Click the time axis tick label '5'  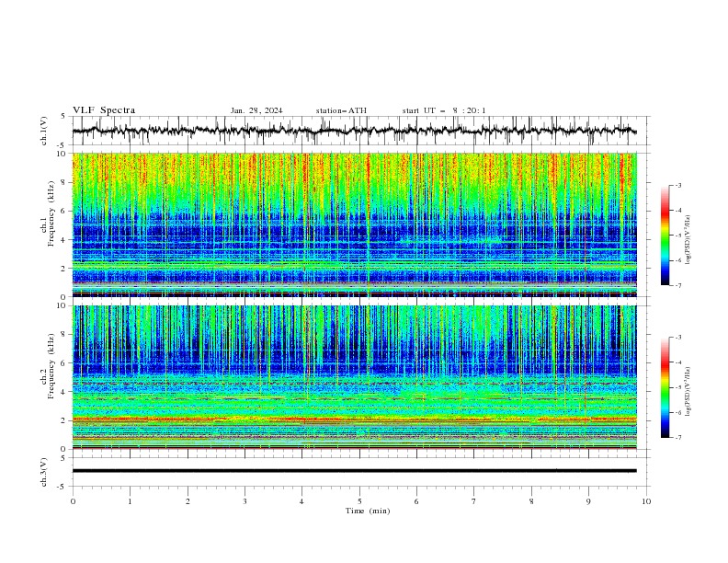[359, 501]
